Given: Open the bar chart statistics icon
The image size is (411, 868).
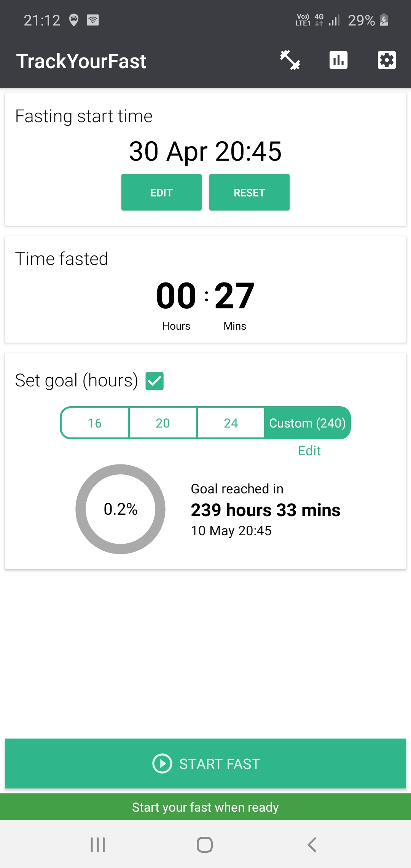Looking at the screenshot, I should pyautogui.click(x=338, y=60).
